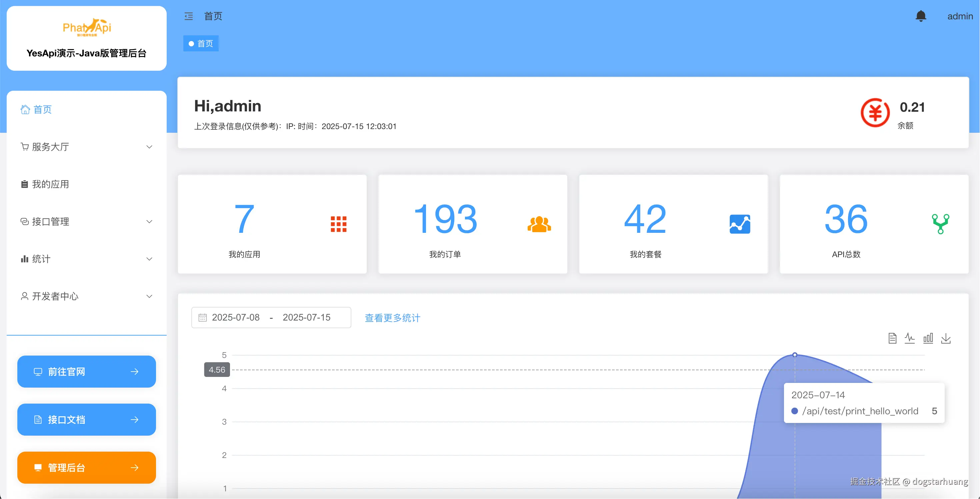This screenshot has height=499, width=980.
Task: Click the orange grid icon in 我的应用 card
Action: (x=338, y=224)
